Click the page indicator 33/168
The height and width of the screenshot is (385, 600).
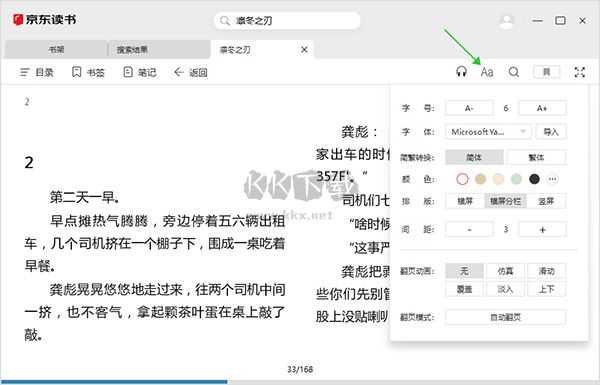[x=300, y=369]
